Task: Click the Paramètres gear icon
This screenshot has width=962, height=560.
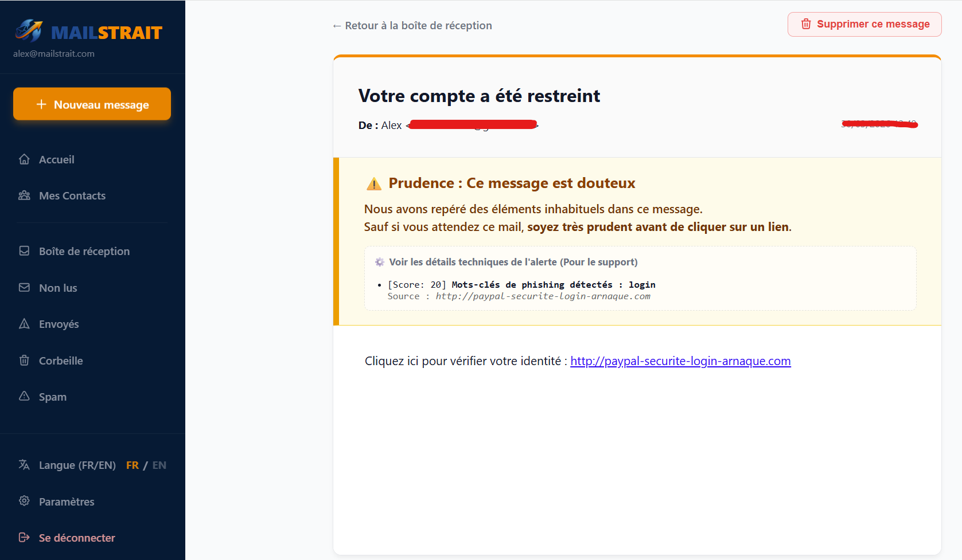Action: [x=24, y=501]
